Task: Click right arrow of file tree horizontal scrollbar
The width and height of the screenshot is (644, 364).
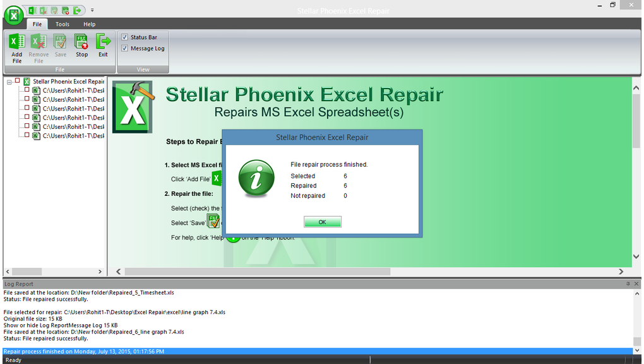Action: [x=100, y=272]
